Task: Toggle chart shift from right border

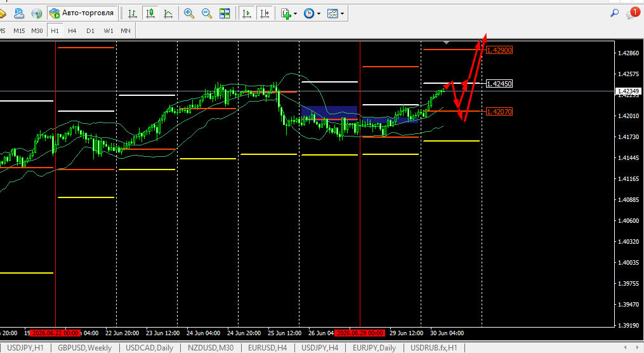Action: coord(265,13)
